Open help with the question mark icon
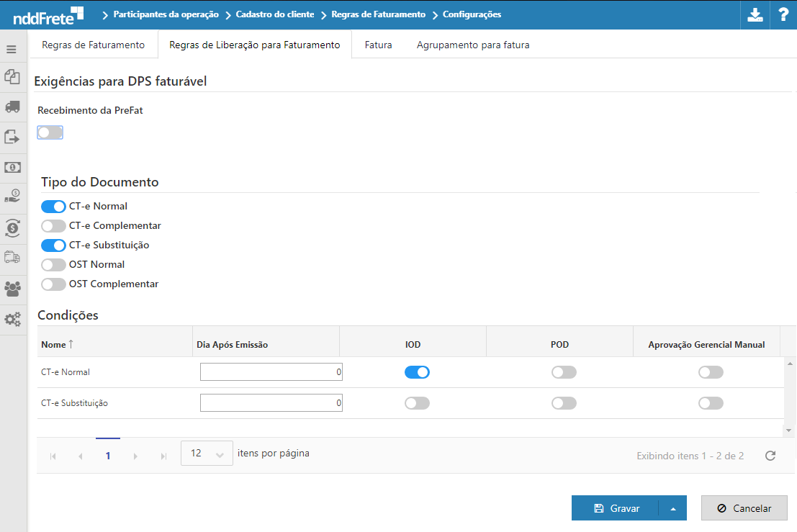 click(x=783, y=15)
